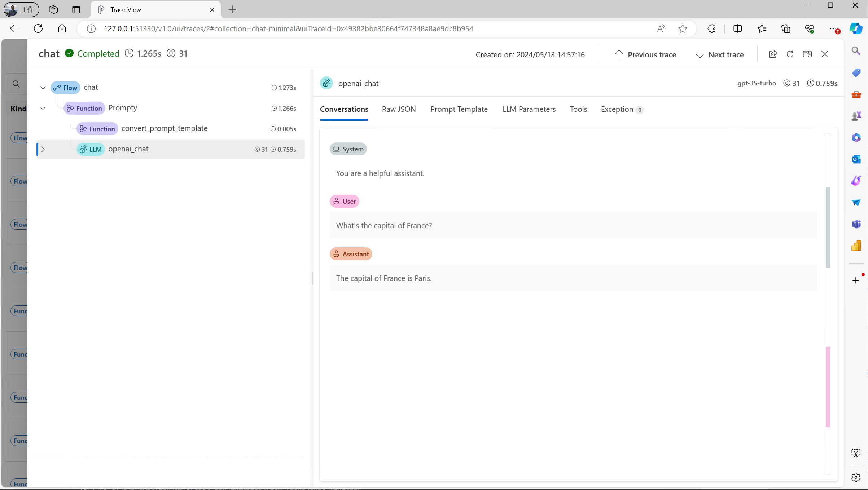
Task: Expand the openai_chat LLM node
Action: (x=43, y=149)
